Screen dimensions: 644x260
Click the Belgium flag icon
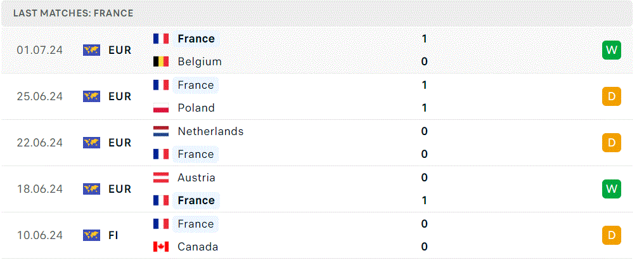[160, 62]
